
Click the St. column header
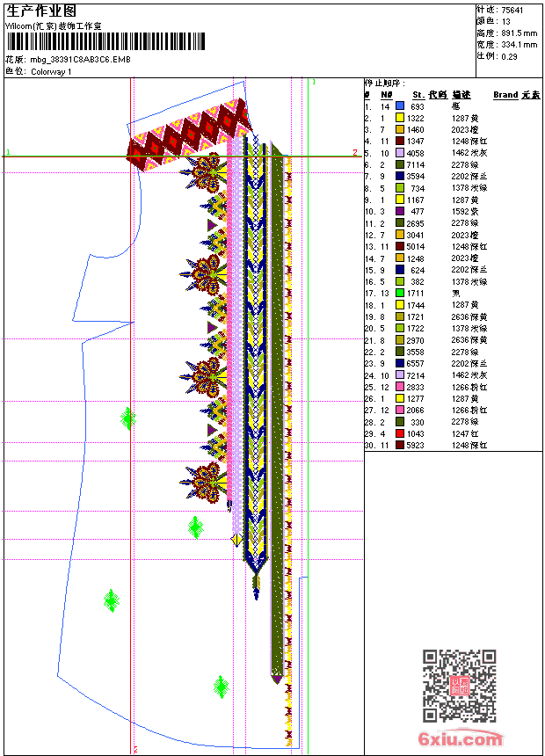(418, 94)
